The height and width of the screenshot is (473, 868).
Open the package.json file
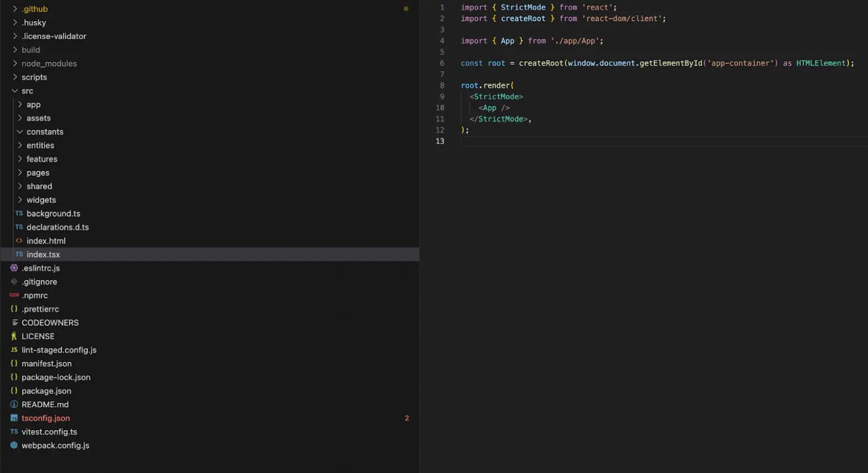coord(46,391)
